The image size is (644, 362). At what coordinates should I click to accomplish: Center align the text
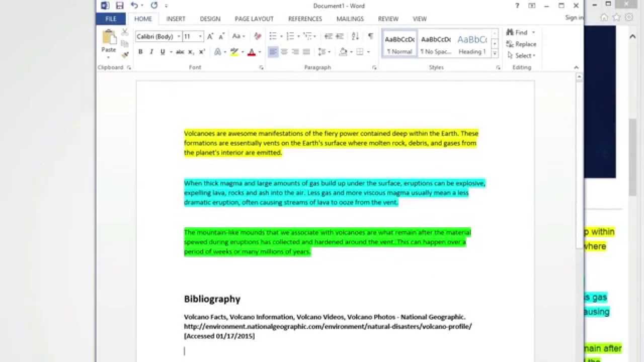(x=284, y=52)
